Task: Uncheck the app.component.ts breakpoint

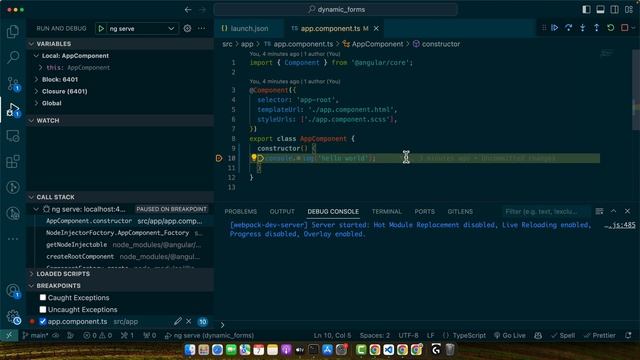Action: tap(43, 322)
